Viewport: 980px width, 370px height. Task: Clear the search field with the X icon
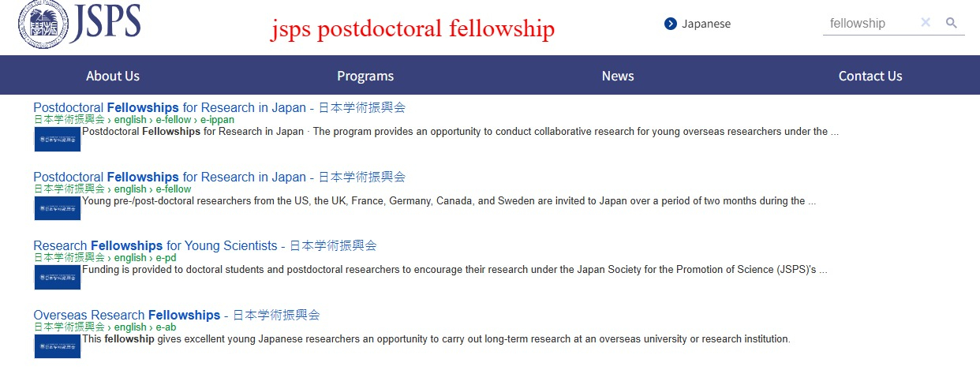click(x=926, y=23)
